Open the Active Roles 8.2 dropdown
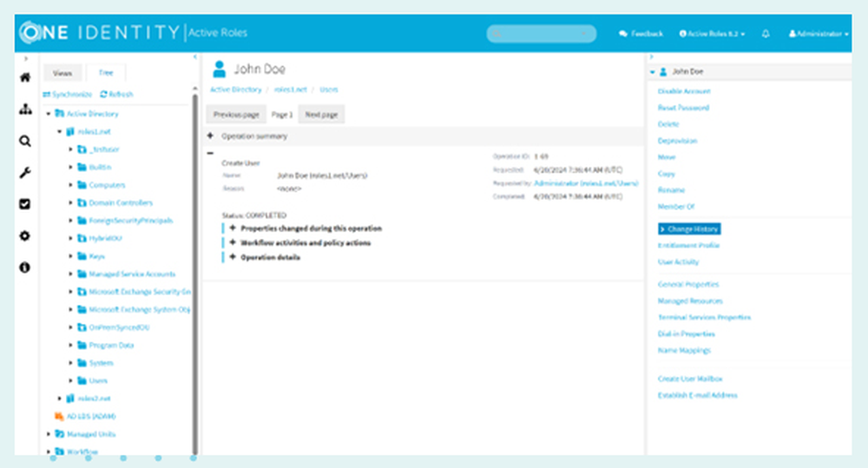The height and width of the screenshot is (468, 868). 712,34
